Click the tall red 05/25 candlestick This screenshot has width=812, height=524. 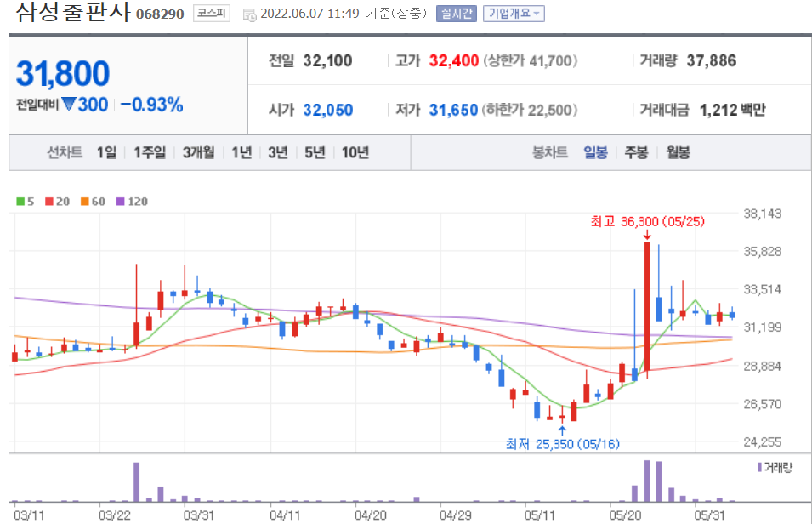(647, 307)
